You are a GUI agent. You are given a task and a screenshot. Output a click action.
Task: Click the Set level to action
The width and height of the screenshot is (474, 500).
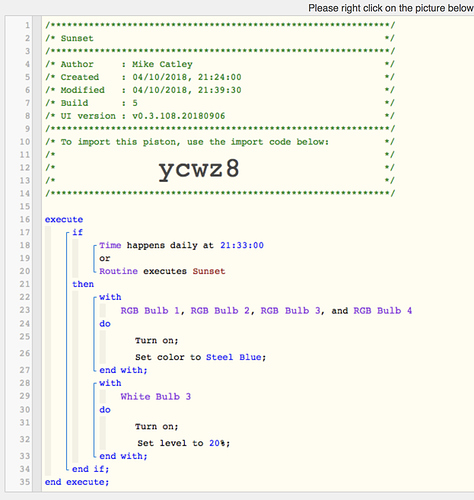(170, 443)
